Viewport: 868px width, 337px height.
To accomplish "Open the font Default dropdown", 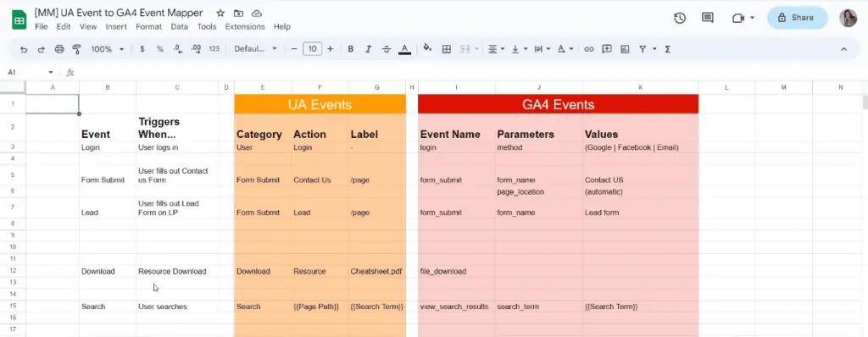I will [255, 49].
